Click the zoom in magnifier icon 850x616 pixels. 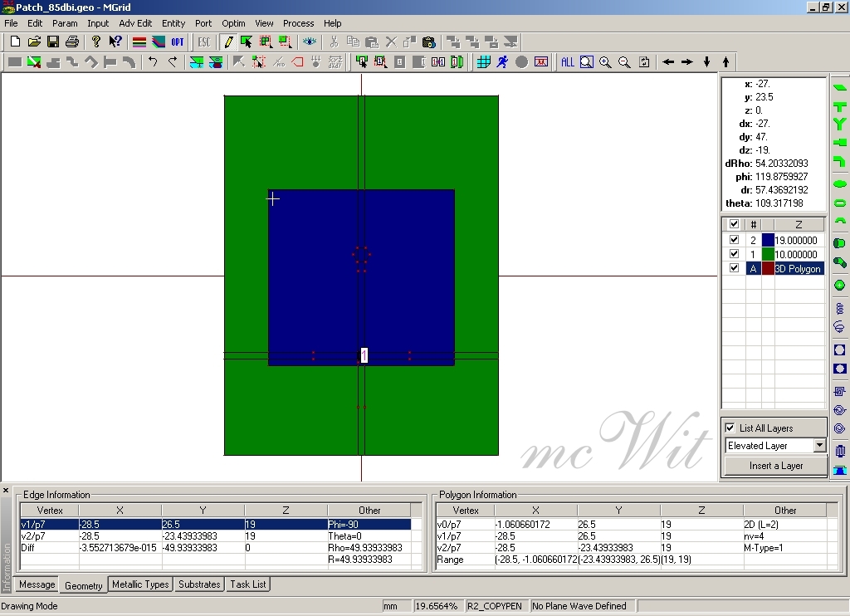(605, 62)
